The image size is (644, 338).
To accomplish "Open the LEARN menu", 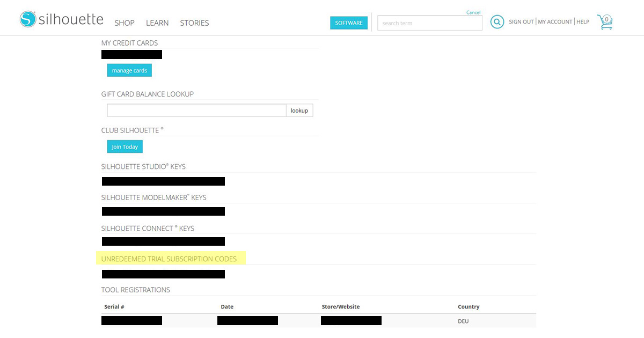I will coord(157,23).
